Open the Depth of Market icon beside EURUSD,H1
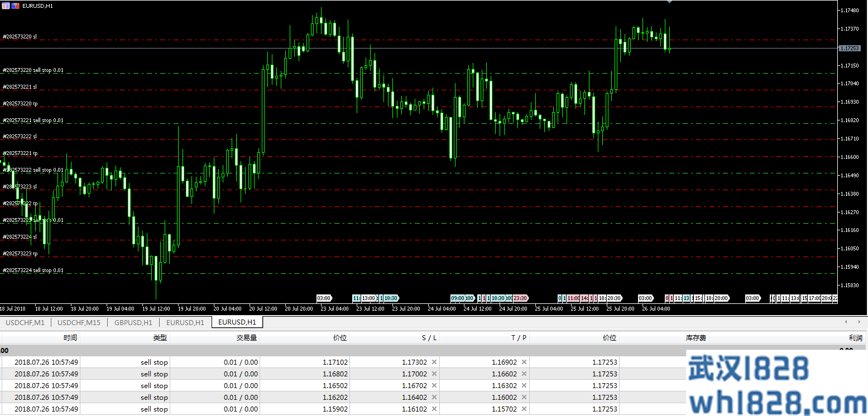Image resolution: width=868 pixels, height=416 pixels. (x=16, y=6)
